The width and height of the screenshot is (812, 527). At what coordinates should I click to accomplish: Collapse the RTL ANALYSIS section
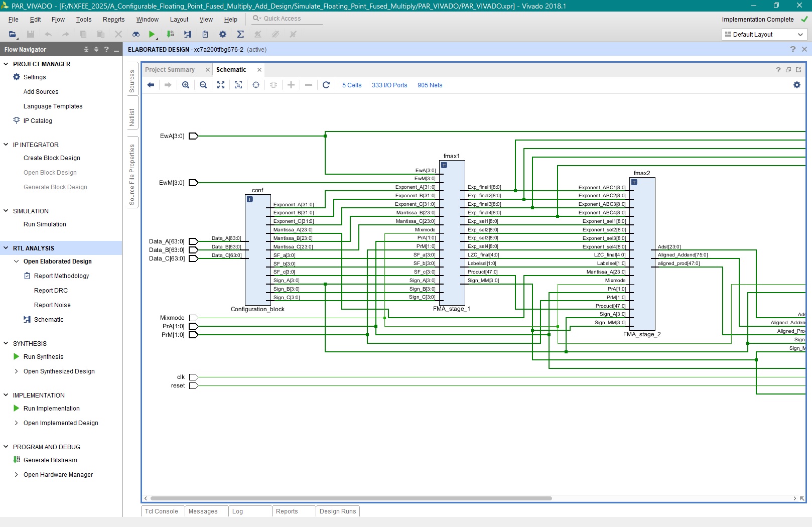6,248
